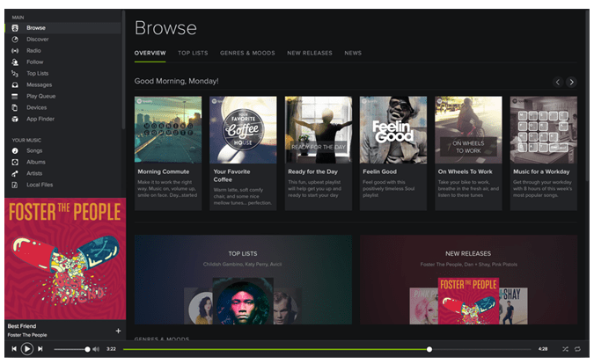Open Your Favorite Coffee House cover
Image resolution: width=594 pixels, height=364 pixels.
pos(243,130)
